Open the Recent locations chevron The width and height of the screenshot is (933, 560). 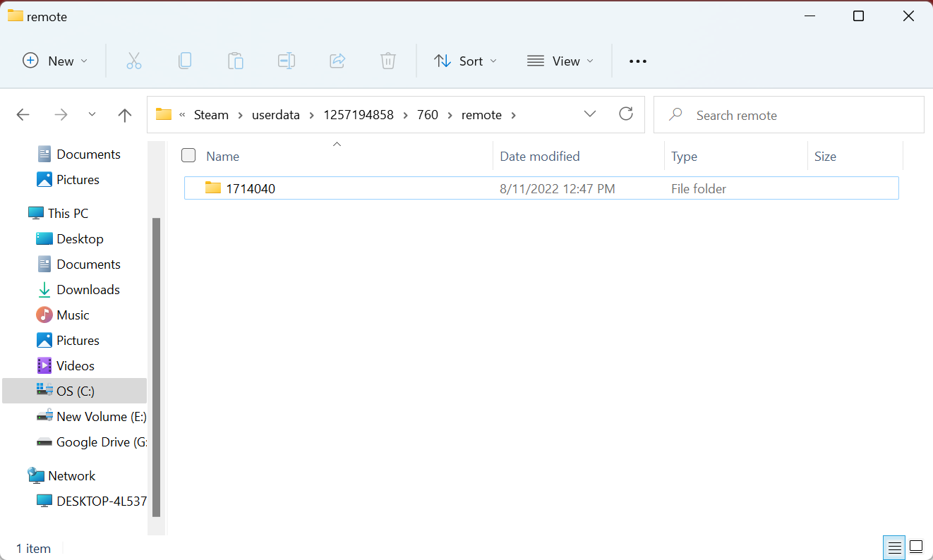(x=92, y=115)
